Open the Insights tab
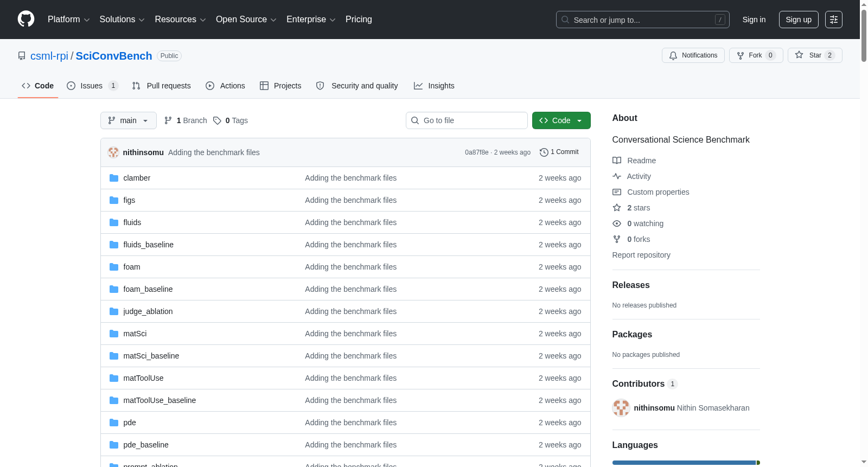868x467 pixels. pyautogui.click(x=434, y=86)
